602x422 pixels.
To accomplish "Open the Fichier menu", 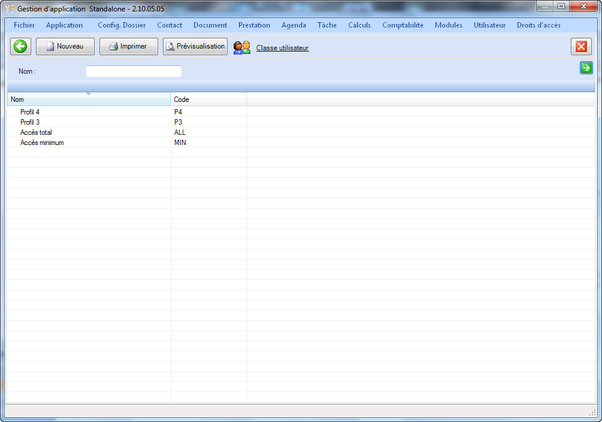I will (x=24, y=25).
